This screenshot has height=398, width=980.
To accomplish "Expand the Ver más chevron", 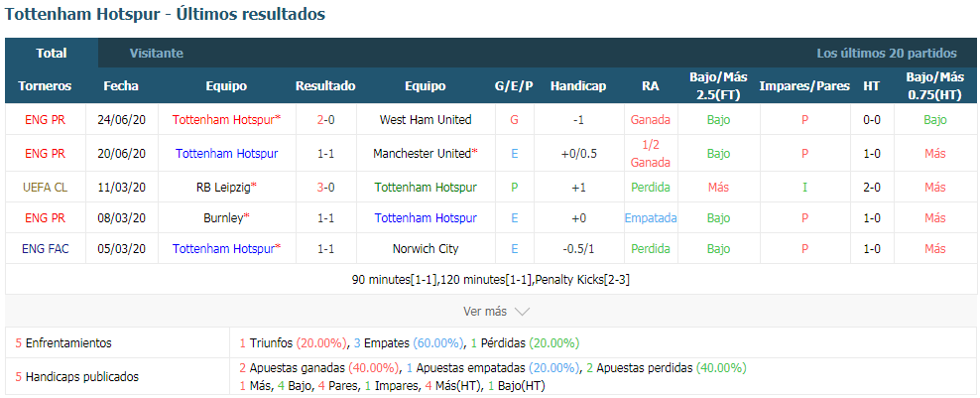I will coord(523,311).
